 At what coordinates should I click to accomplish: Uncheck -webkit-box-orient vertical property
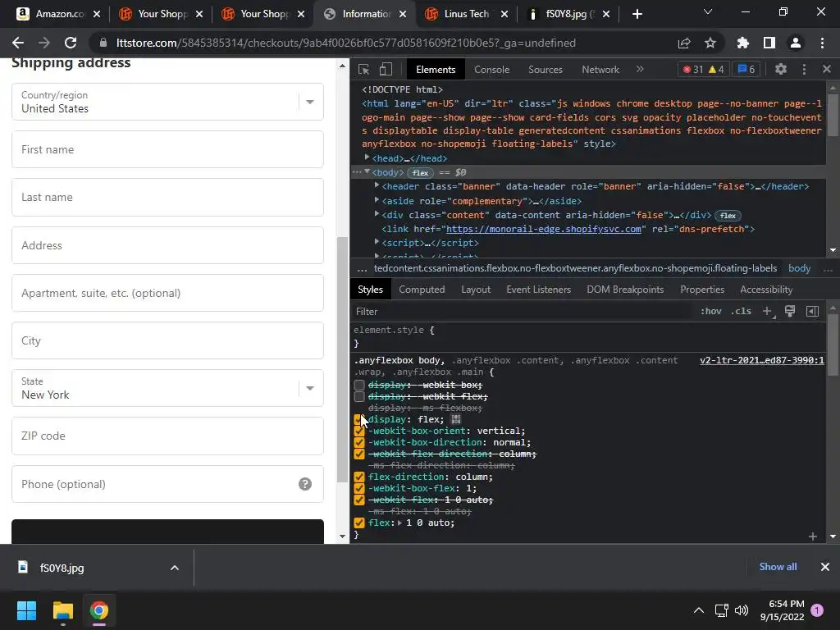(359, 431)
